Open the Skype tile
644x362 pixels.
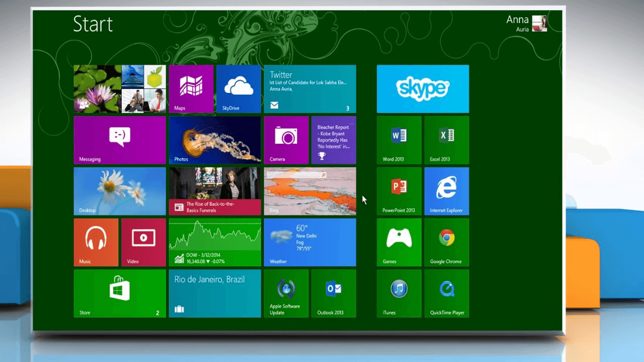click(x=422, y=88)
